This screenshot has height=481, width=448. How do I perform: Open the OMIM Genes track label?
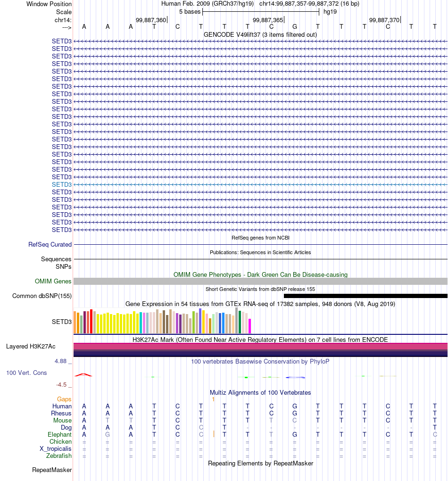pyautogui.click(x=53, y=282)
